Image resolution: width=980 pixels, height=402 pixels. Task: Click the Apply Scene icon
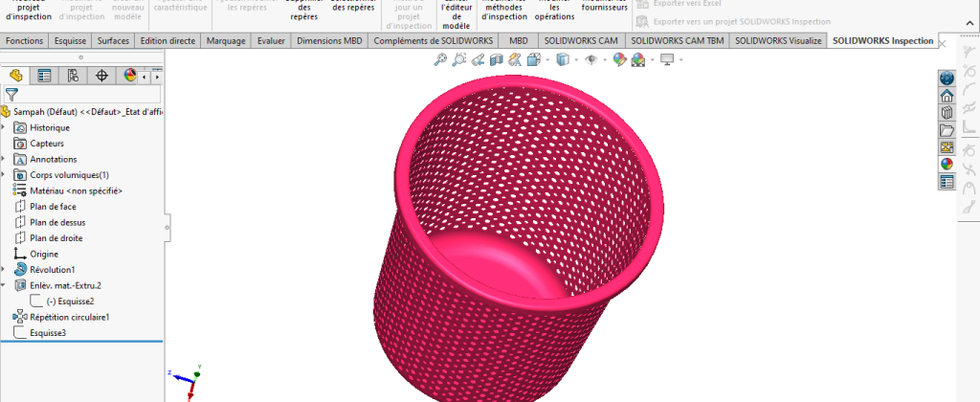click(x=638, y=59)
